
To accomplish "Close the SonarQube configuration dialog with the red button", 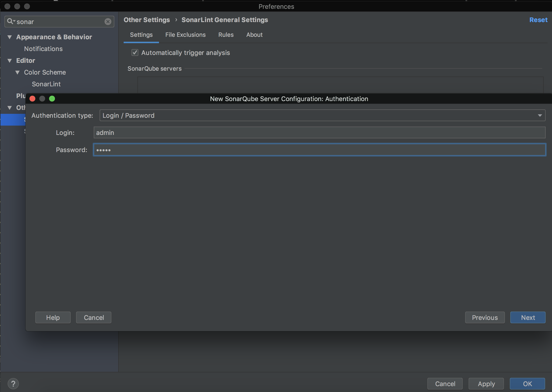I will coord(32,99).
